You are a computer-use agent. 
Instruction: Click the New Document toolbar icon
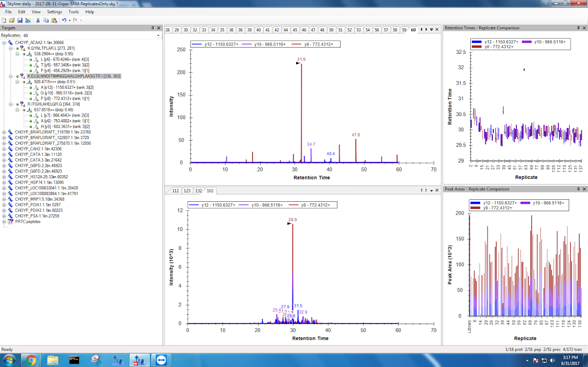pyautogui.click(x=4, y=20)
